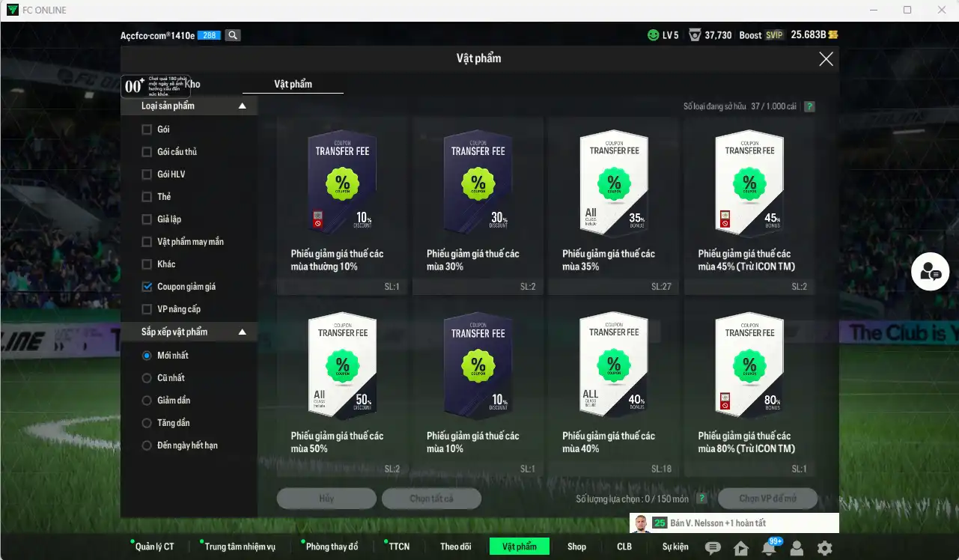Viewport: 959px width, 560px height.
Task: Choose the Giảm dần radio button
Action: 147,401
